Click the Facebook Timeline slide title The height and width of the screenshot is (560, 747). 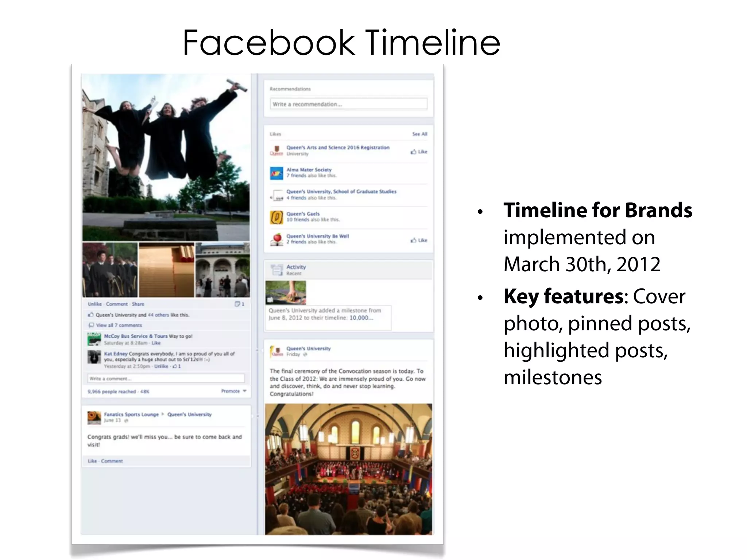pos(341,43)
